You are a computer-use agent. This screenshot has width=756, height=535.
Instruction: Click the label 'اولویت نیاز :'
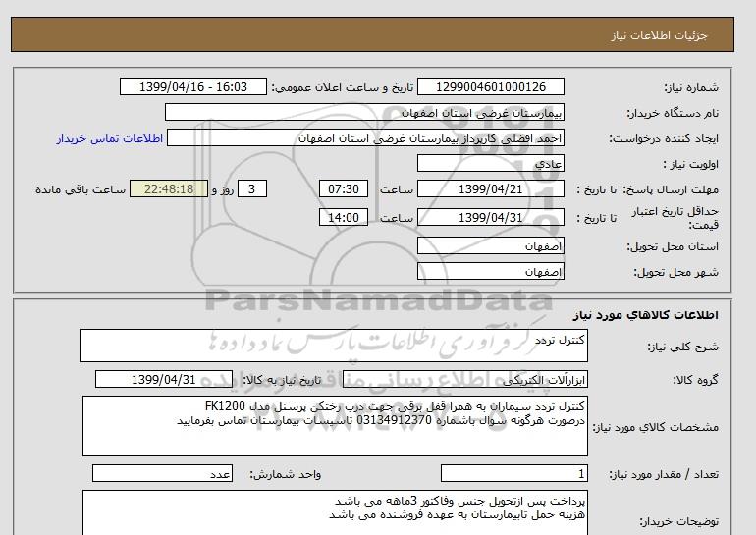tap(691, 164)
